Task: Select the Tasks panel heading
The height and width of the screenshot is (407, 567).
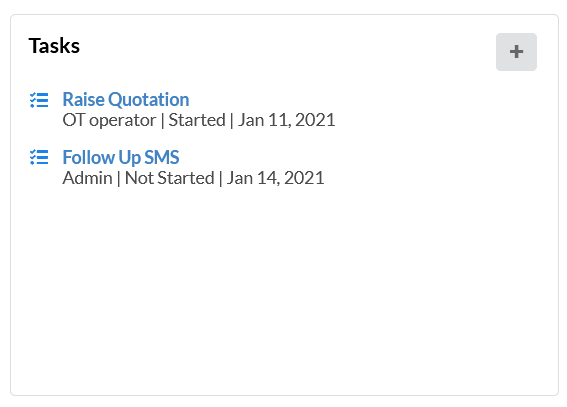Action: (54, 46)
